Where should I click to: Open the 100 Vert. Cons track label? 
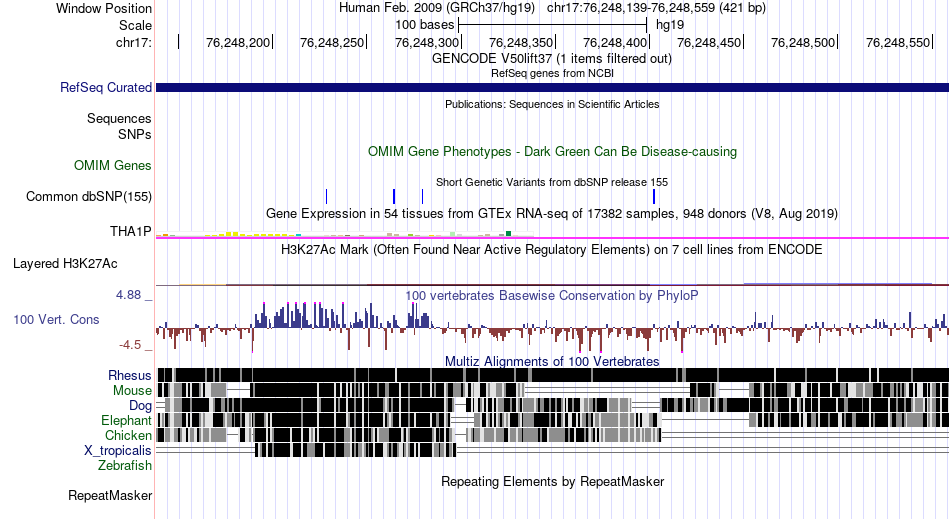click(x=56, y=319)
